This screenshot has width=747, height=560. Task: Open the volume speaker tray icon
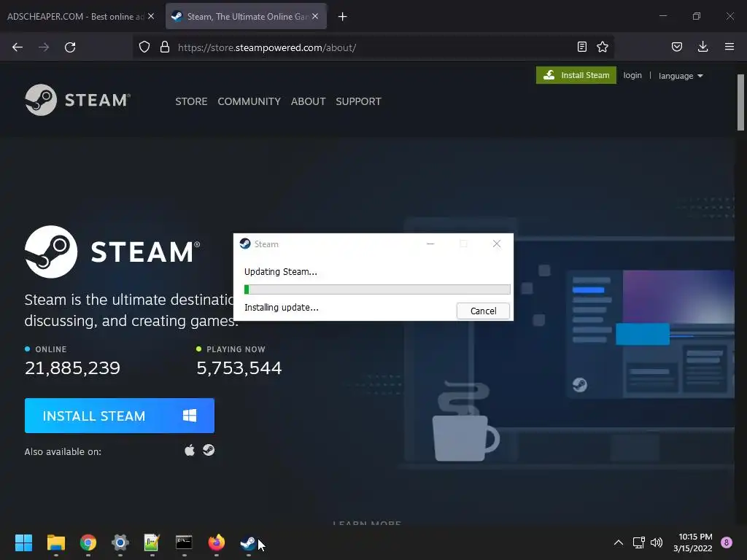pos(657,542)
